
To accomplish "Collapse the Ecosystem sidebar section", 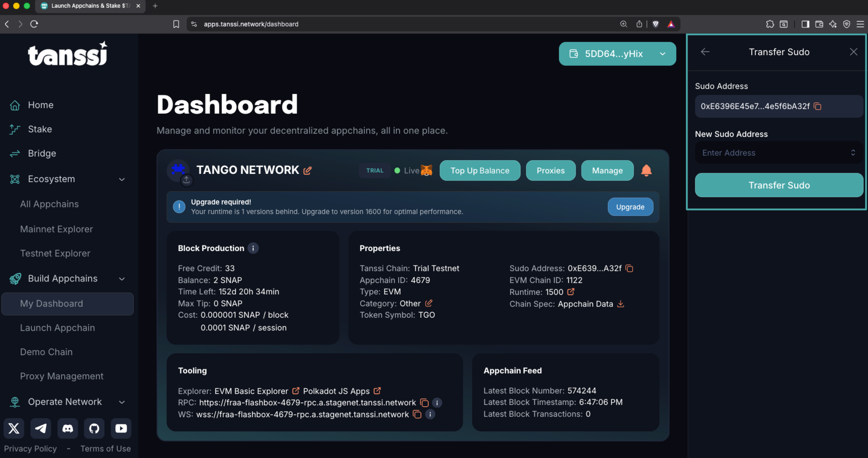I will pyautogui.click(x=122, y=179).
